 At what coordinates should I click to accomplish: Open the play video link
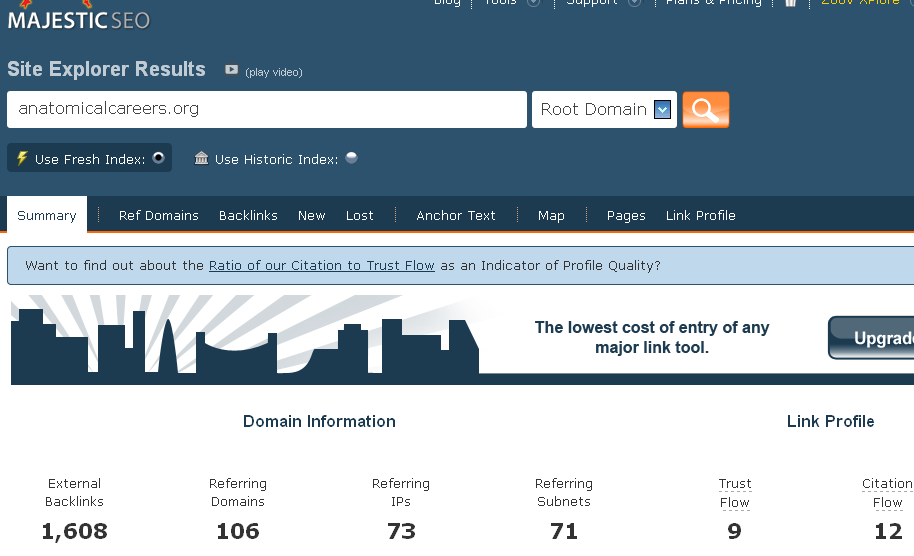[273, 72]
